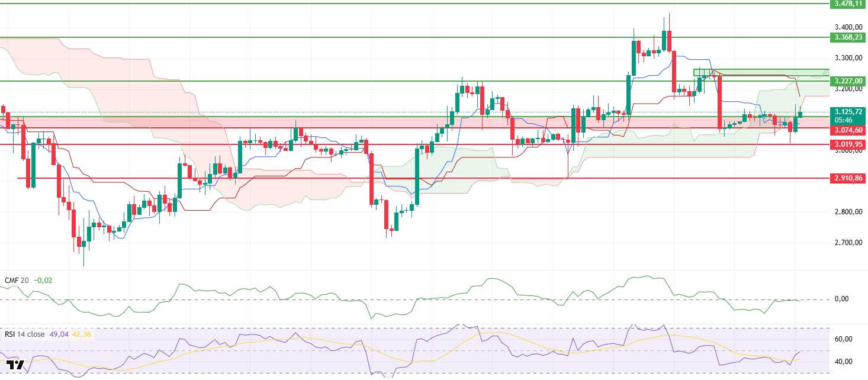Select the 2.910,86 support level label
Image resolution: width=868 pixels, height=380 pixels.
pos(848,178)
